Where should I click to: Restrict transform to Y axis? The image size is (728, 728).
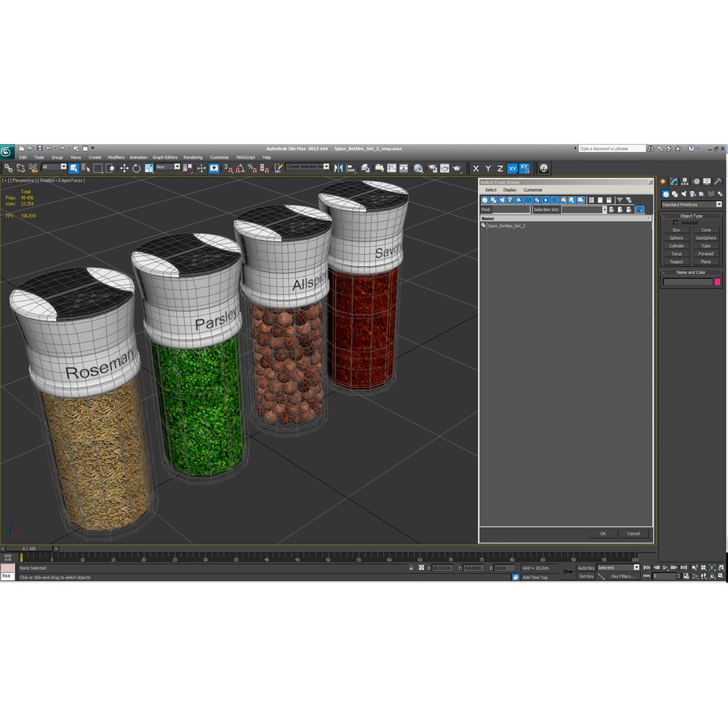pyautogui.click(x=488, y=169)
